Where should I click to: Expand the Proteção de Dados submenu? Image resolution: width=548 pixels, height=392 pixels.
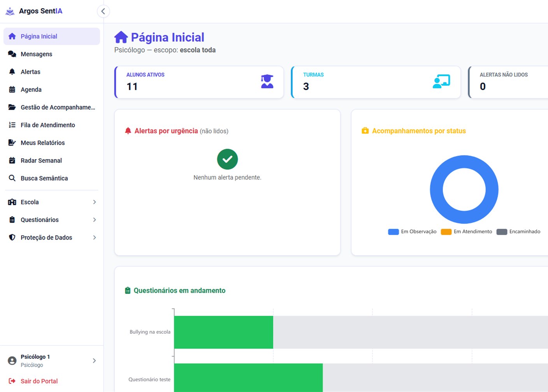52,238
